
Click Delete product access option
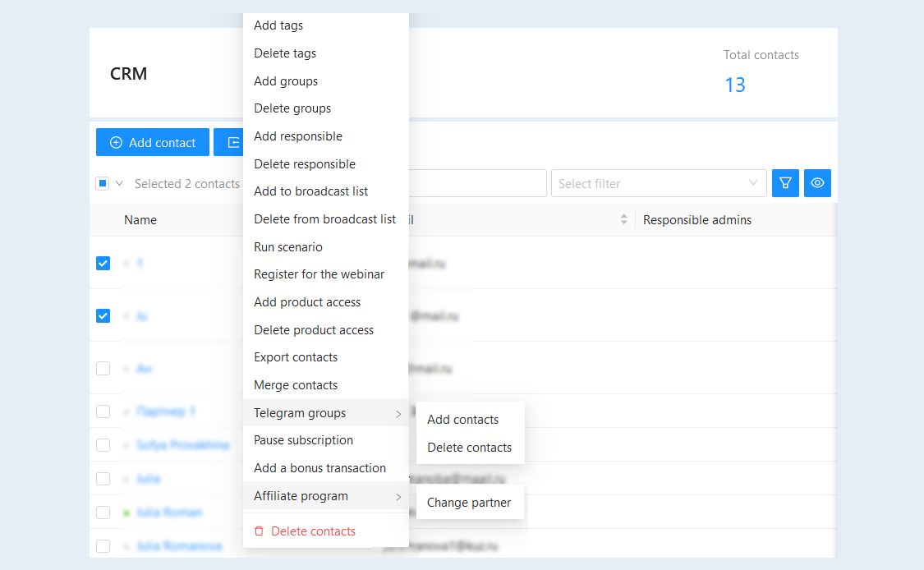(326, 330)
